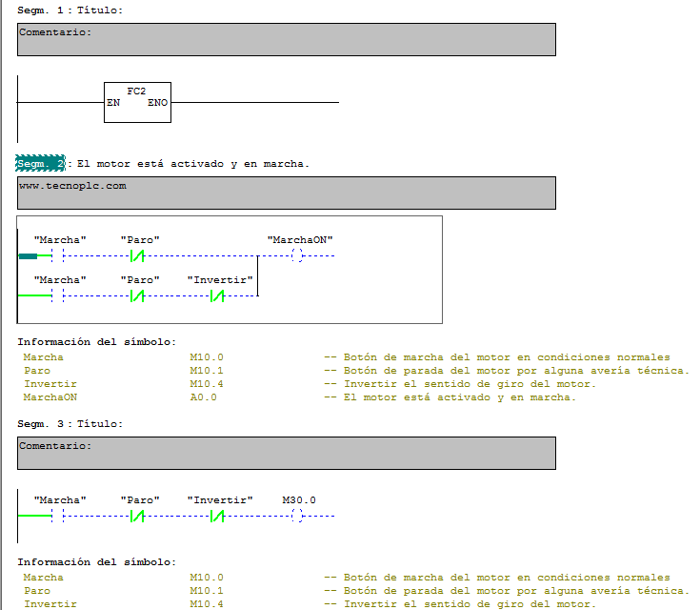The width and height of the screenshot is (700, 610).
Task: Select second-rung Paro contact in Segm. 2
Action: coord(138,296)
